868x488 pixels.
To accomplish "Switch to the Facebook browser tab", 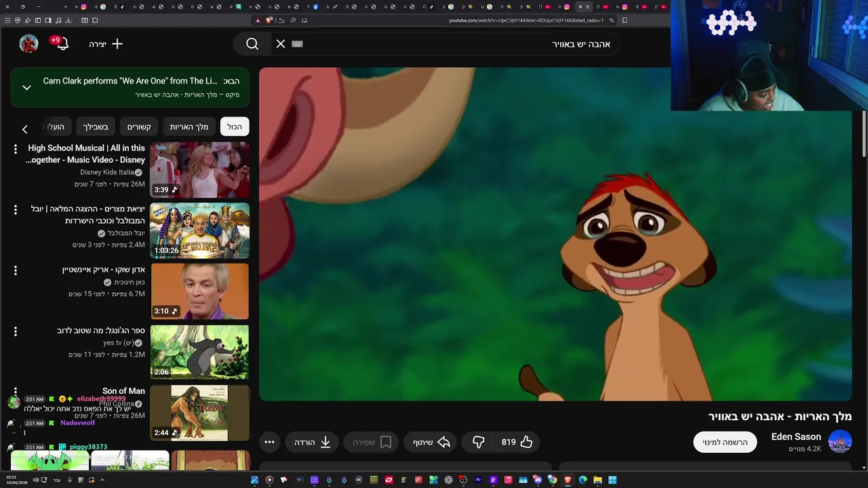I will (315, 7).
